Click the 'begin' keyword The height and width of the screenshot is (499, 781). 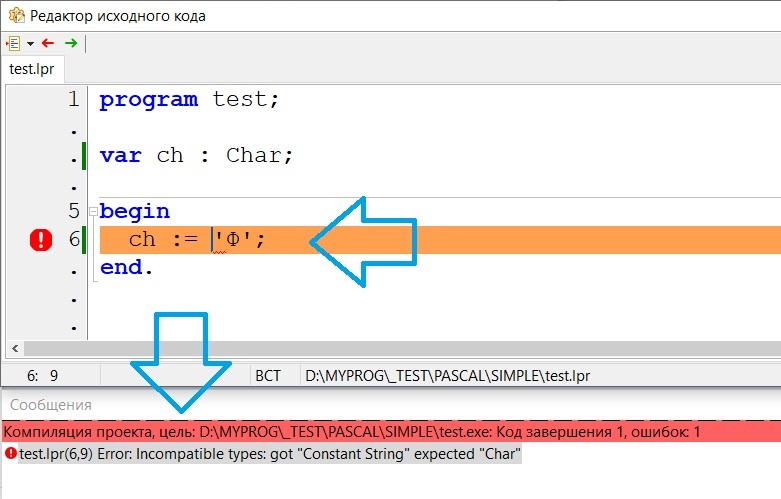click(x=134, y=212)
